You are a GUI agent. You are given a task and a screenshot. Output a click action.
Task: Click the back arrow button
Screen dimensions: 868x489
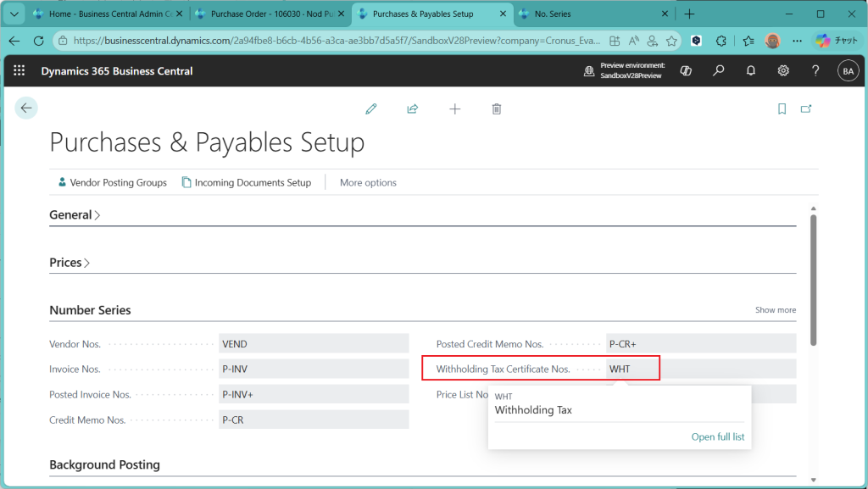(x=26, y=108)
